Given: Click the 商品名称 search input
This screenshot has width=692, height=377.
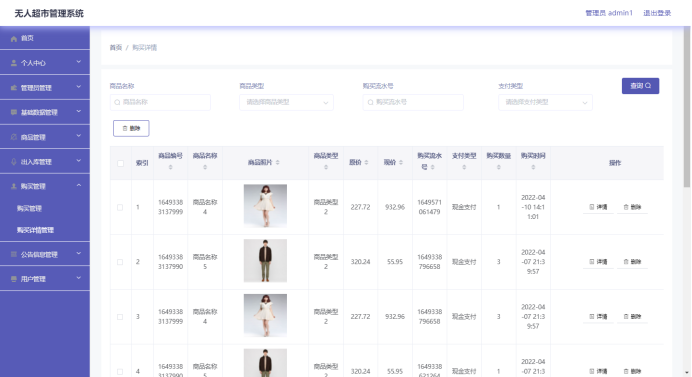Looking at the screenshot, I should coord(160,102).
